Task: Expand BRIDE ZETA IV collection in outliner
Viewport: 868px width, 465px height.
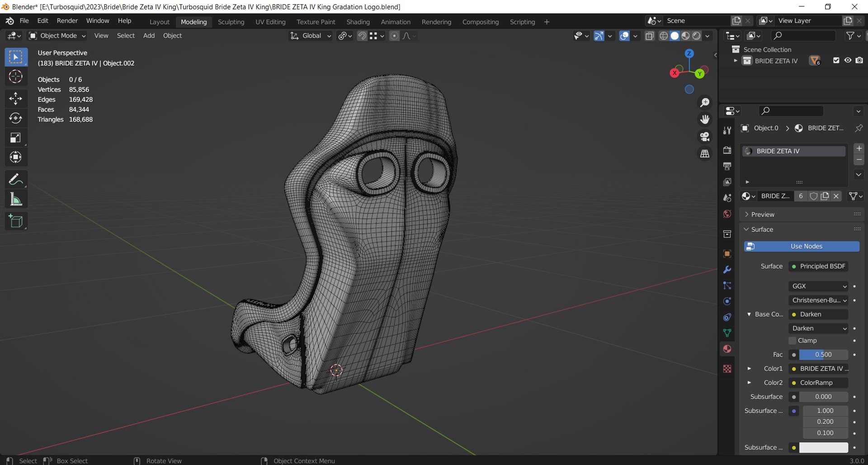Action: (736, 60)
